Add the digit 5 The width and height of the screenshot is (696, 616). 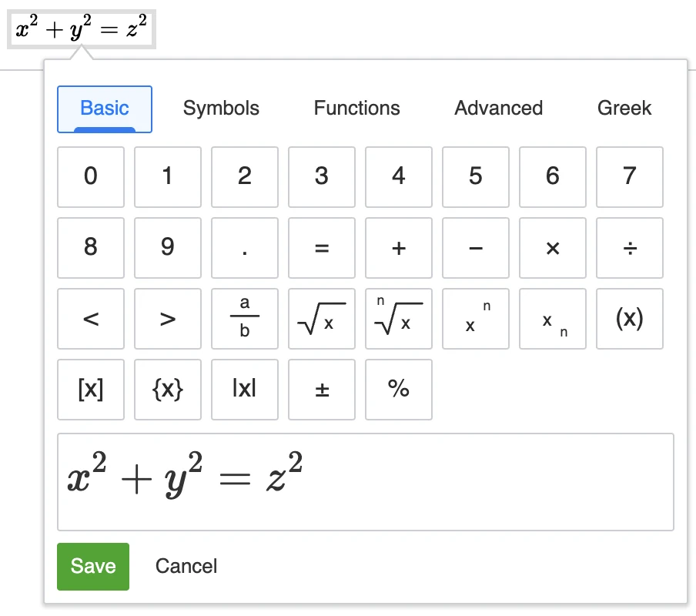point(475,177)
